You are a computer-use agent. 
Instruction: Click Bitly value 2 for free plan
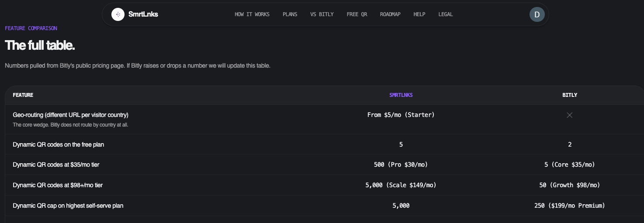coord(570,144)
